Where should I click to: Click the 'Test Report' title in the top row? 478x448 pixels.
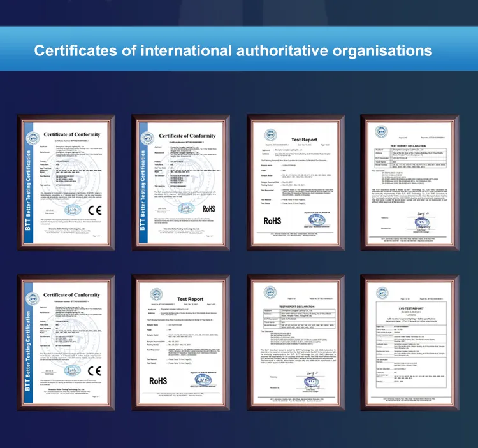304,140
